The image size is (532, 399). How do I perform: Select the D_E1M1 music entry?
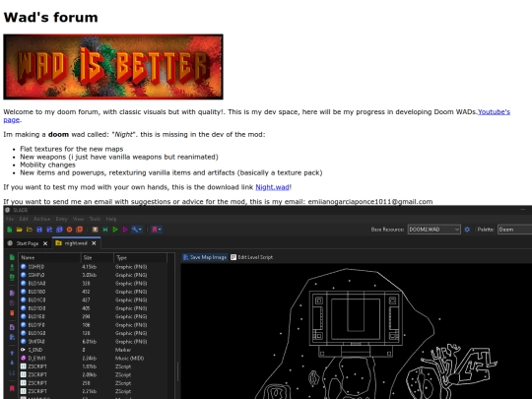[x=93, y=358]
